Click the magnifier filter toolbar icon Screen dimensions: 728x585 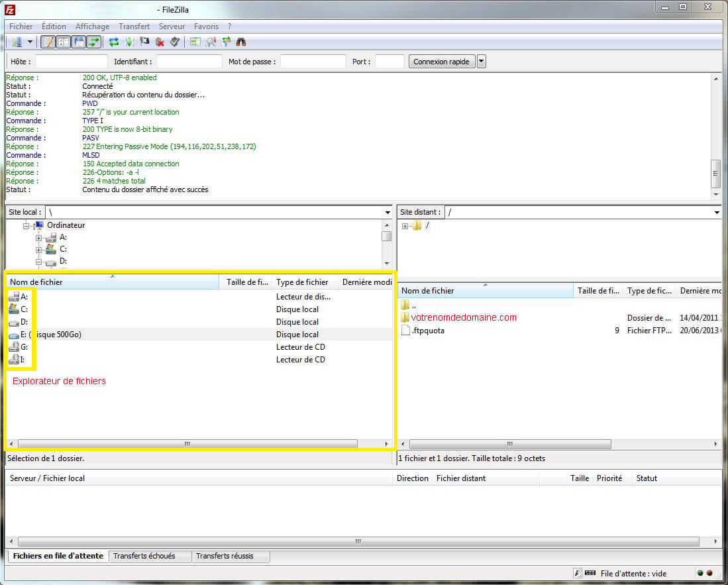point(211,42)
